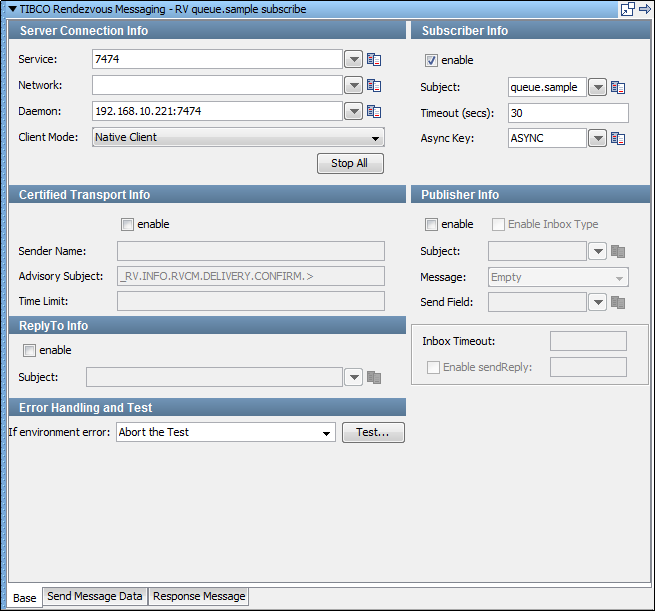Image resolution: width=655 pixels, height=611 pixels.
Task: Enable the Publisher Info enable checkbox
Action: [x=431, y=224]
